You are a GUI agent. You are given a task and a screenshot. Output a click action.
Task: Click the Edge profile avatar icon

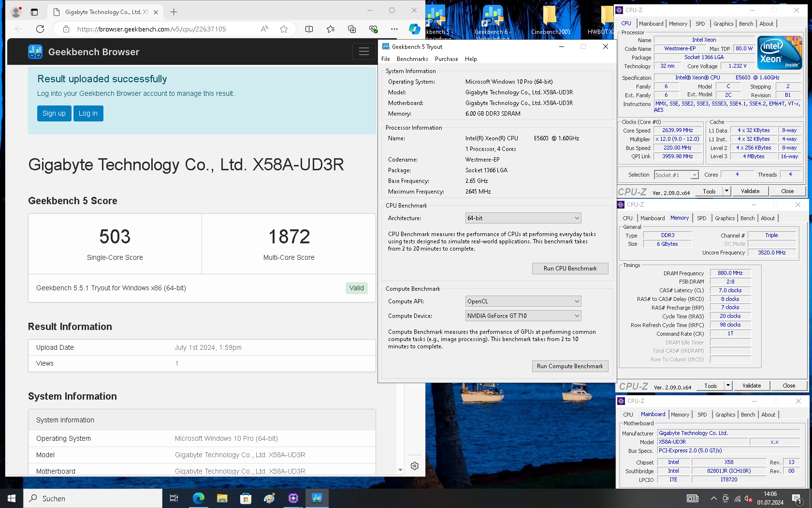(16, 12)
